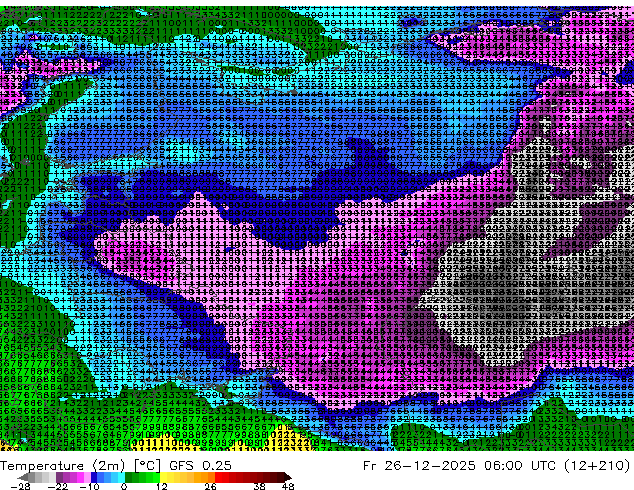Image resolution: width=634 pixels, height=490 pixels.
Task: Click the '-28' legend value
Action: click(20, 486)
